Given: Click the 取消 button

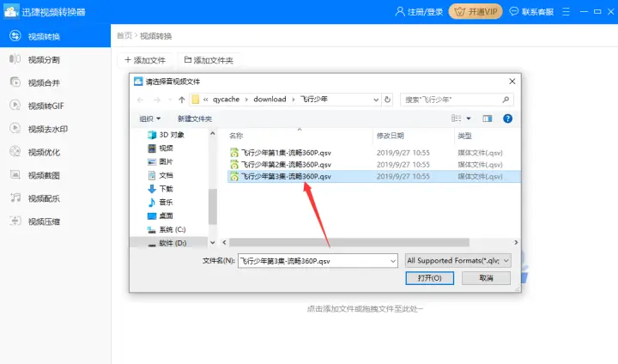Looking at the screenshot, I should click(486, 278).
